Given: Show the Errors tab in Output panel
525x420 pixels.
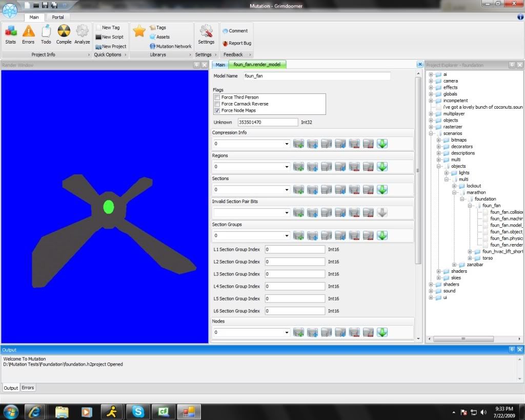Looking at the screenshot, I should [28, 388].
